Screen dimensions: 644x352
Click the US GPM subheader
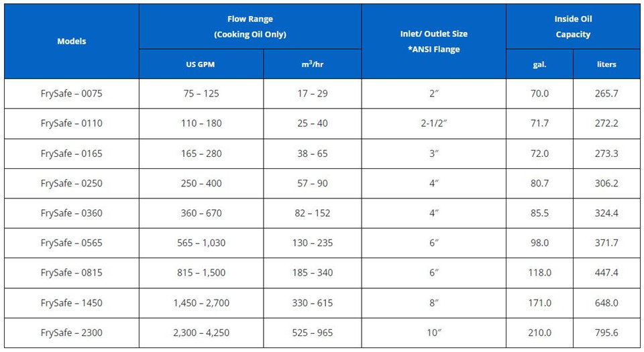pyautogui.click(x=201, y=64)
